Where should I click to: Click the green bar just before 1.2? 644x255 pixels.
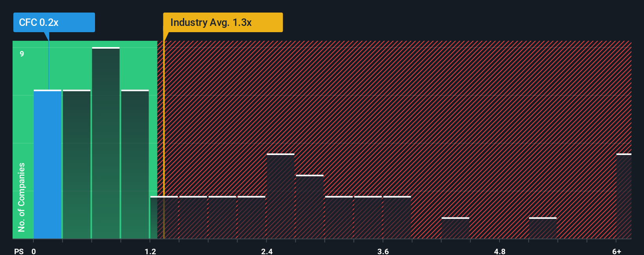[135, 164]
